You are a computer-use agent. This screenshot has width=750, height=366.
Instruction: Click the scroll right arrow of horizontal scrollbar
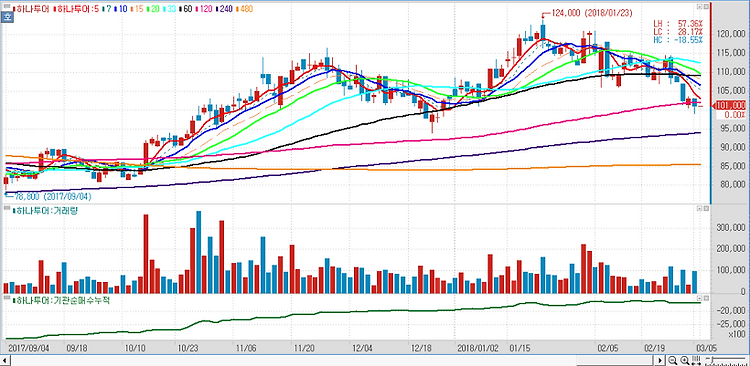661,360
